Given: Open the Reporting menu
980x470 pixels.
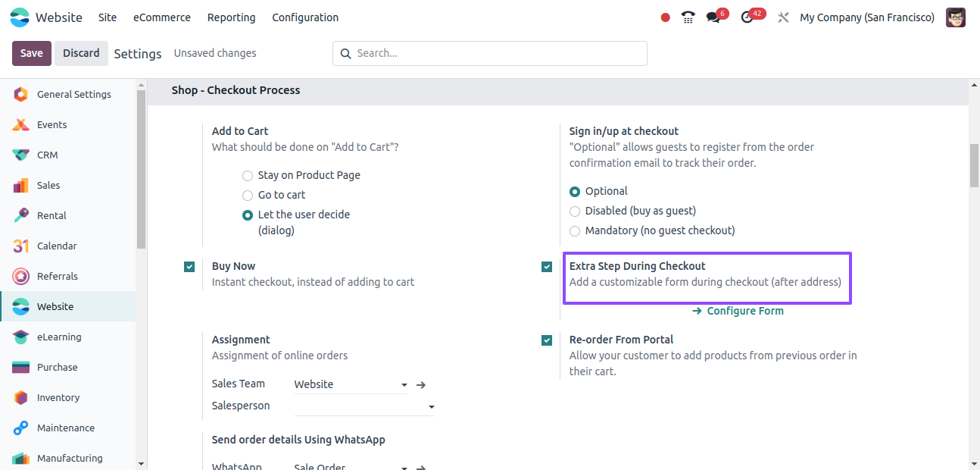Looking at the screenshot, I should pos(231,17).
